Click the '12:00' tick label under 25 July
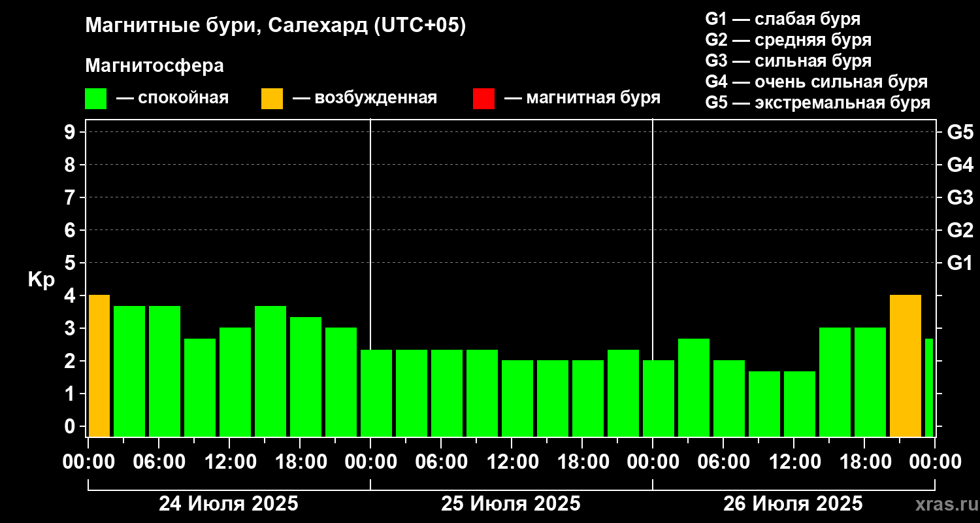Screen dimensions: 980x523 [x=512, y=462]
